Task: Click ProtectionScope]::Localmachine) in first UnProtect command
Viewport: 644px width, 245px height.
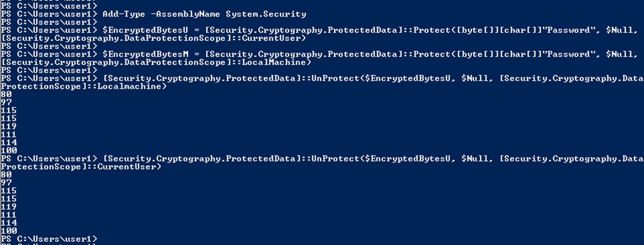Action: click(x=84, y=87)
